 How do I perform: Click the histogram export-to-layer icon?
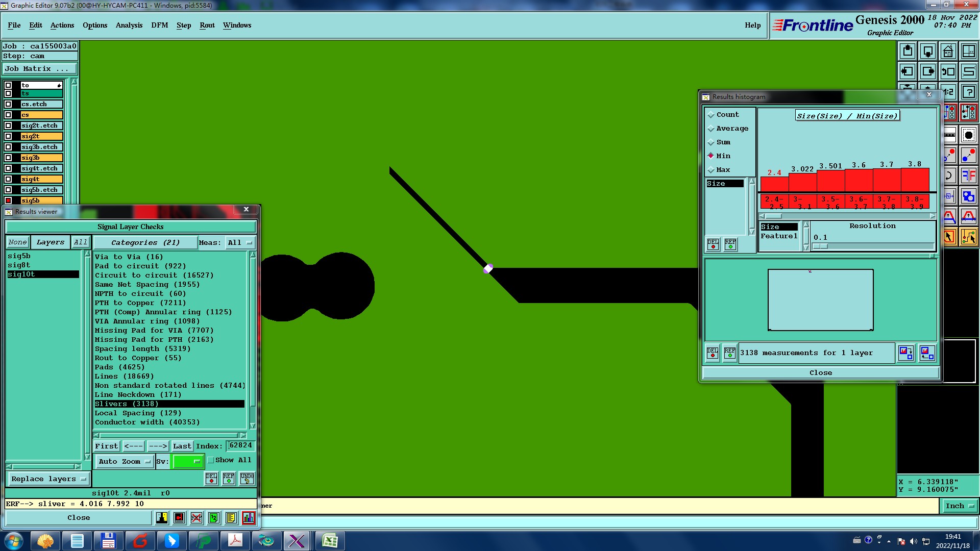click(906, 353)
